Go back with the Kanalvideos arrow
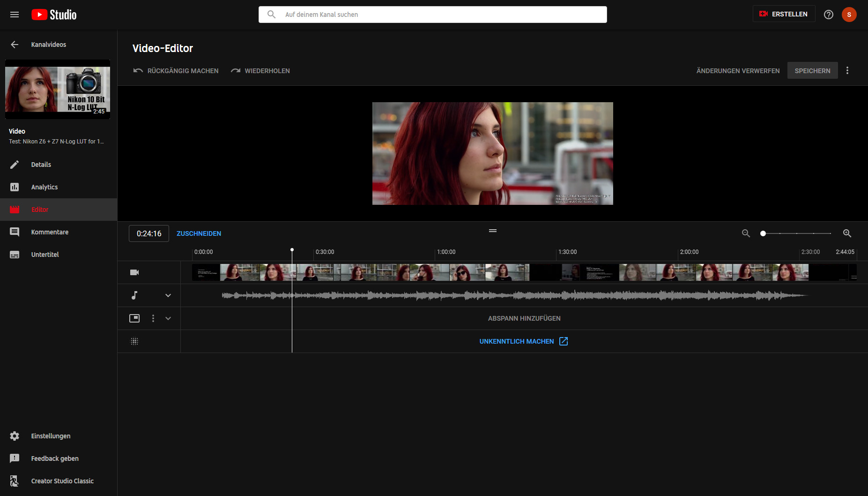The width and height of the screenshot is (868, 496). pos(15,45)
